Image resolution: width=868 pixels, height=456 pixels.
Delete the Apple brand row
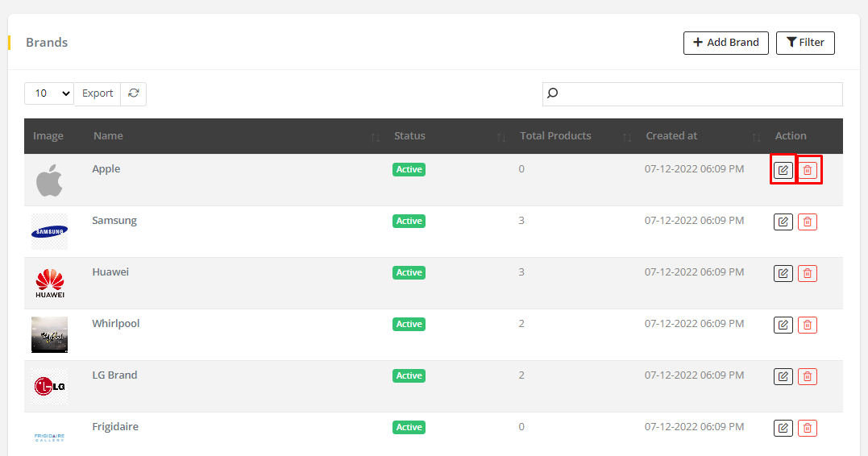coord(808,170)
